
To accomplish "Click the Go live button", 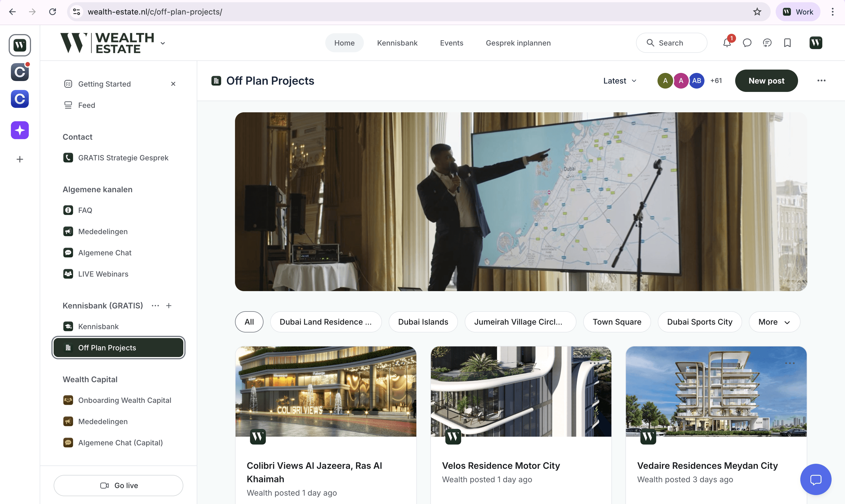I will coord(118,485).
